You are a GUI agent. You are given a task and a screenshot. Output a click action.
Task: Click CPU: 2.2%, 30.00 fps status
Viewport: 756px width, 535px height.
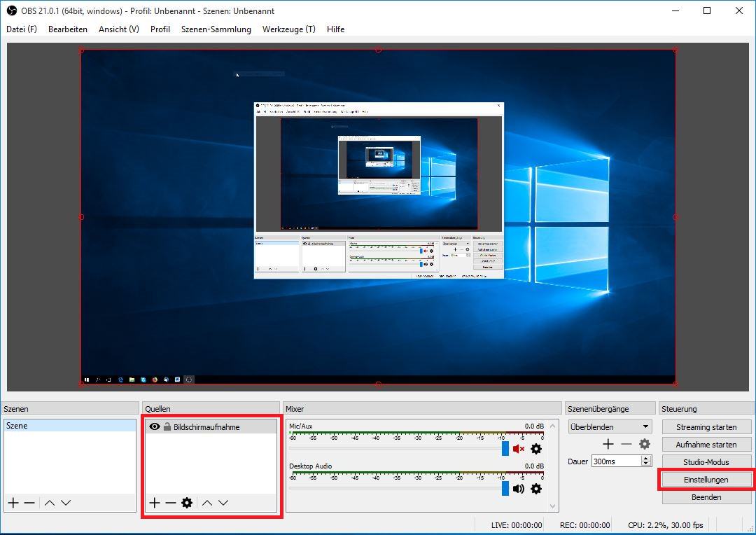click(x=666, y=525)
